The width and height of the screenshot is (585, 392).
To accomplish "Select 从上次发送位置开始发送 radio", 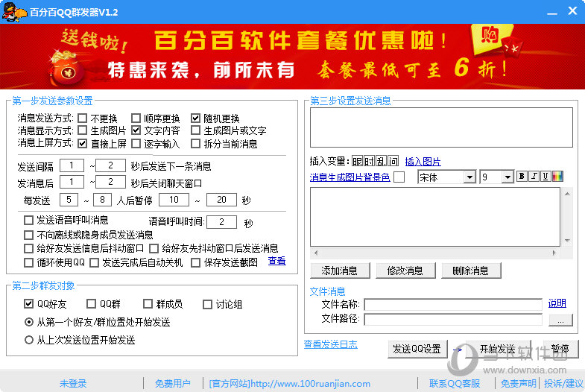I will [x=29, y=340].
